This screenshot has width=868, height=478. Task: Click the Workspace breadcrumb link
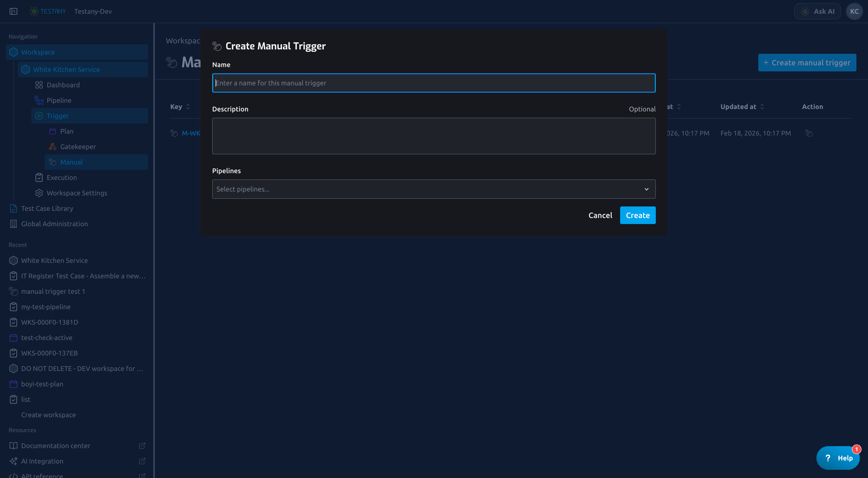pyautogui.click(x=183, y=41)
